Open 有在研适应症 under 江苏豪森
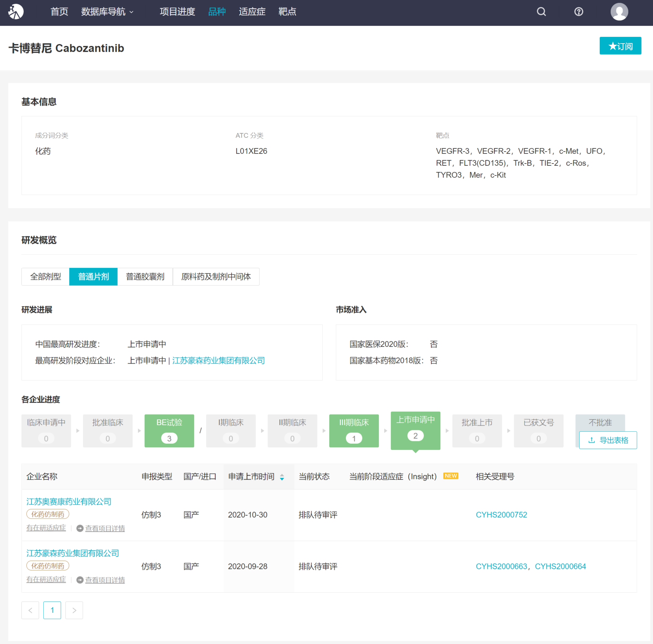 click(x=46, y=580)
